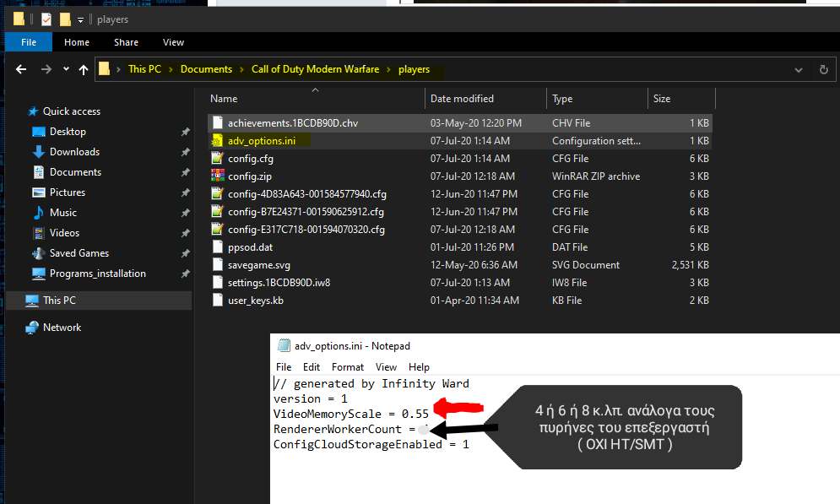Click the folder icon in the address bar

[x=105, y=69]
